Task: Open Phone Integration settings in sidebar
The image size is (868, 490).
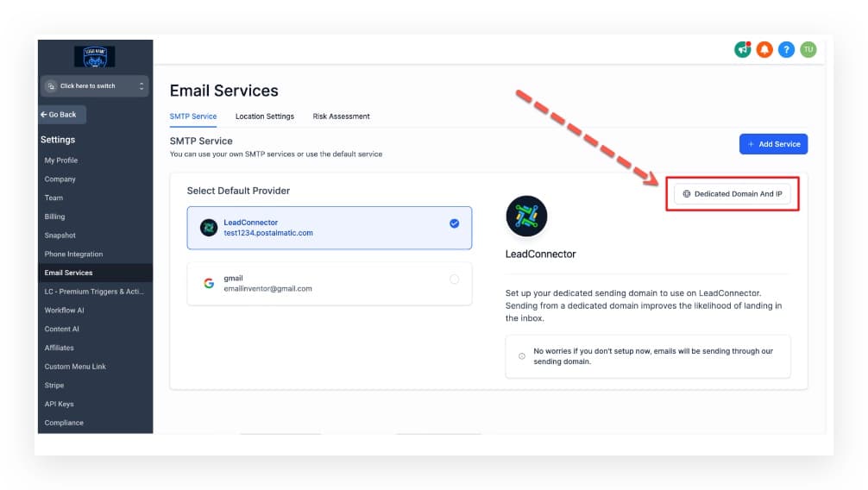Action: (x=73, y=254)
